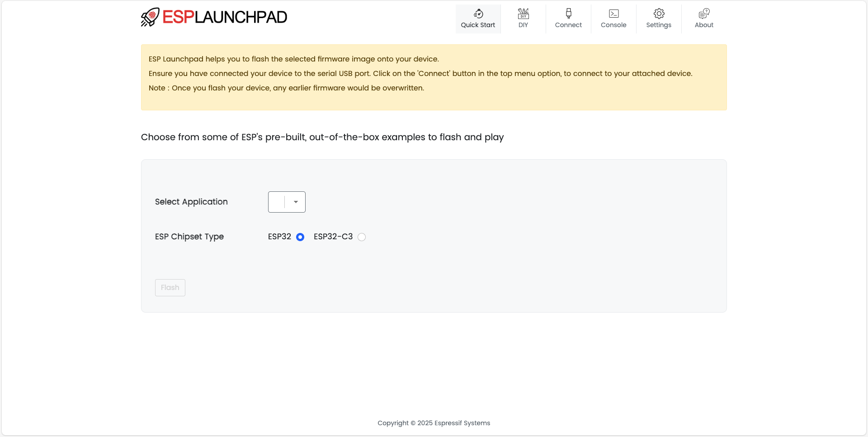Click the Connect USB plug icon
Screen dimensions: 868x437
point(568,14)
